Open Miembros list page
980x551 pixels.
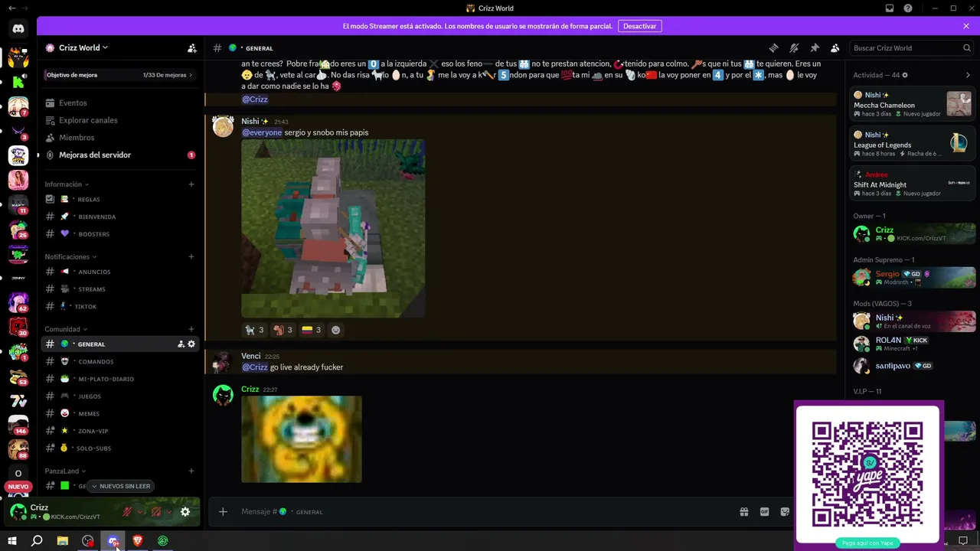click(120, 138)
